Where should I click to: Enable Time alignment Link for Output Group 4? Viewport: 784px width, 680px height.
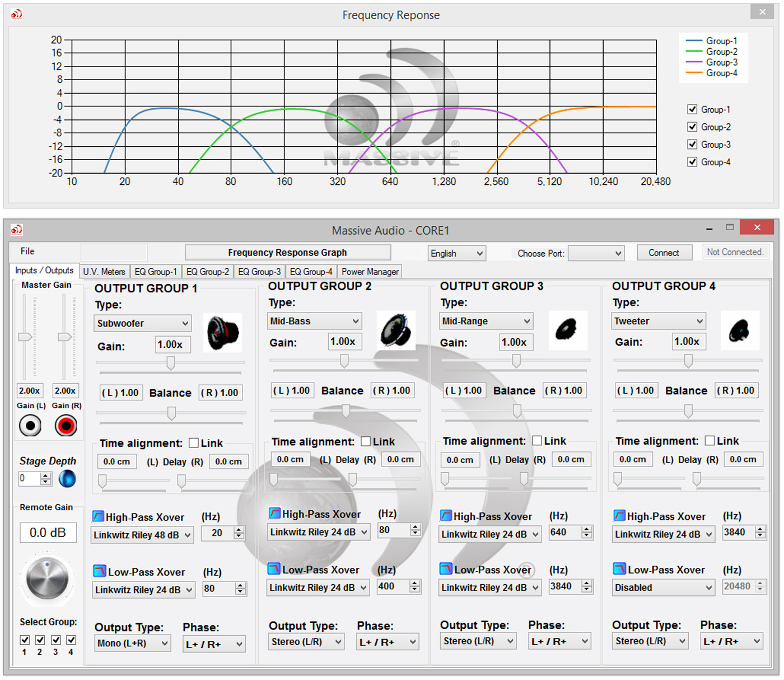710,441
